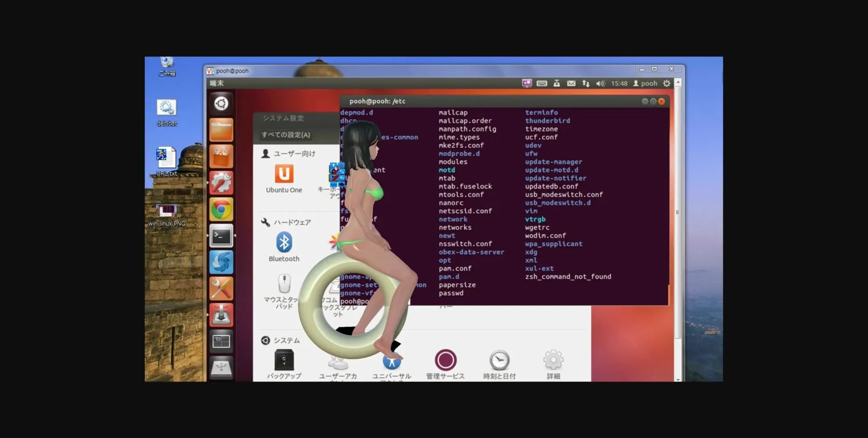The height and width of the screenshot is (438, 868).
Task: Click the Ubuntu Software Center launcher icon
Action: (x=221, y=156)
